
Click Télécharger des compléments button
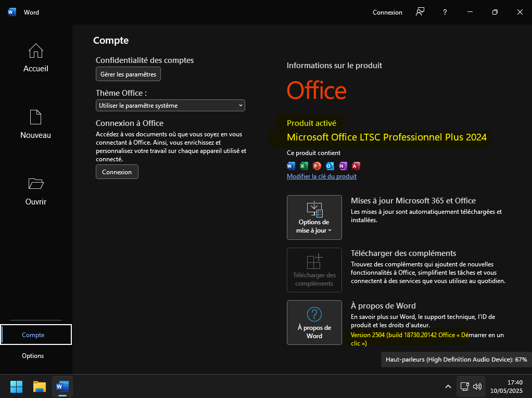coord(314,270)
